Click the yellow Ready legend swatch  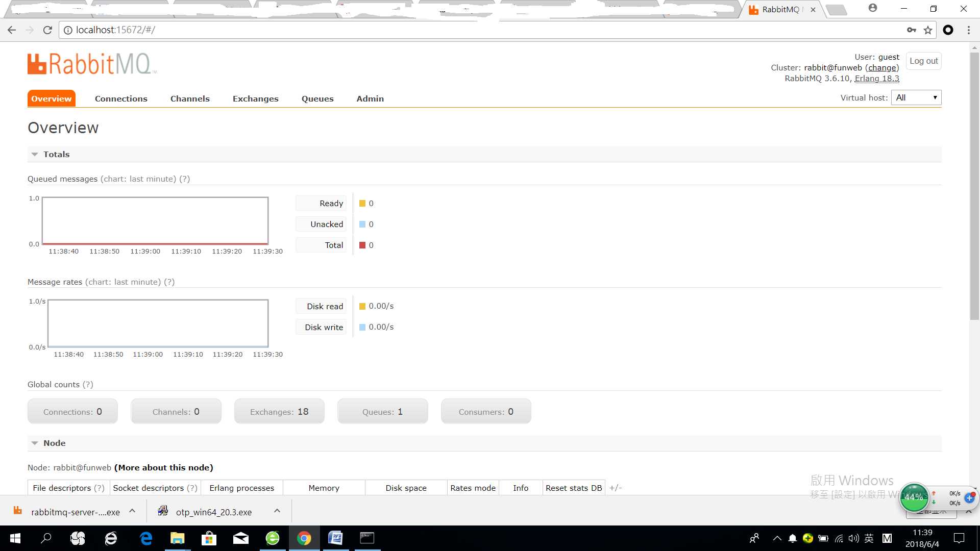362,204
